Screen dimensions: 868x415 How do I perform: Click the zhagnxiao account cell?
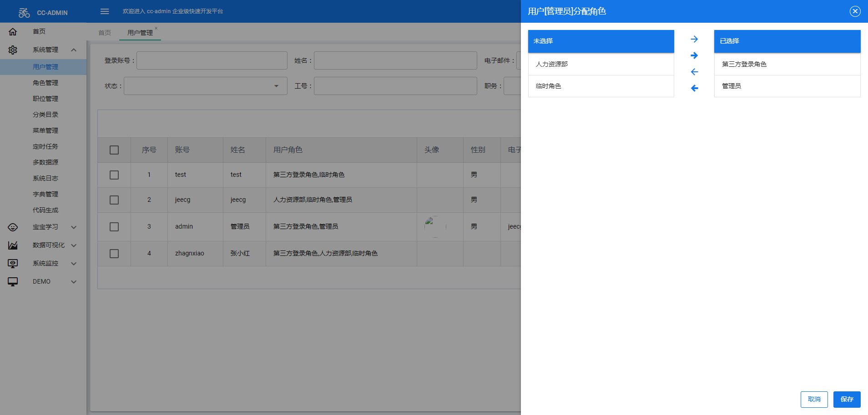[195, 254]
